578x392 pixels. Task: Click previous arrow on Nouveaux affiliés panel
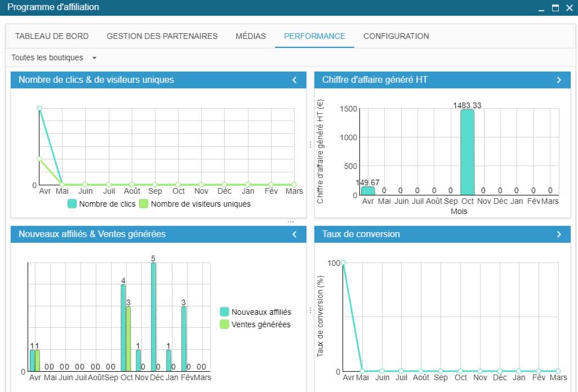(295, 234)
